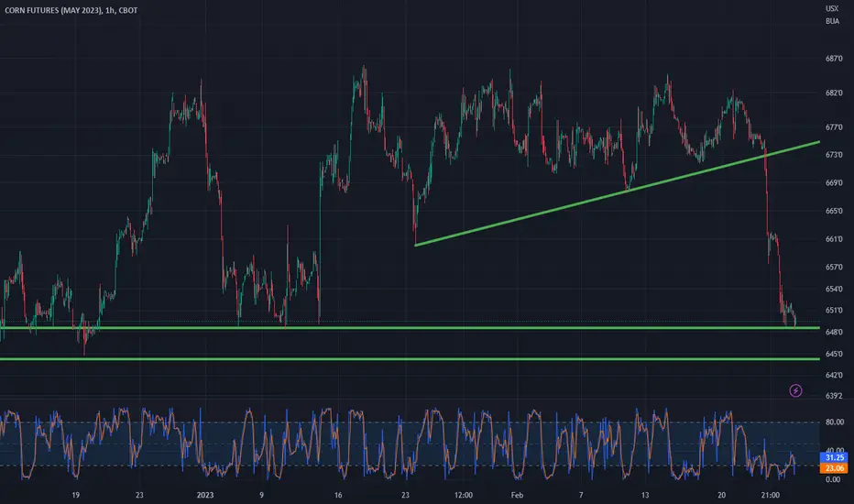
Task: Click the 20 date label on time axis
Action: [x=722, y=495]
